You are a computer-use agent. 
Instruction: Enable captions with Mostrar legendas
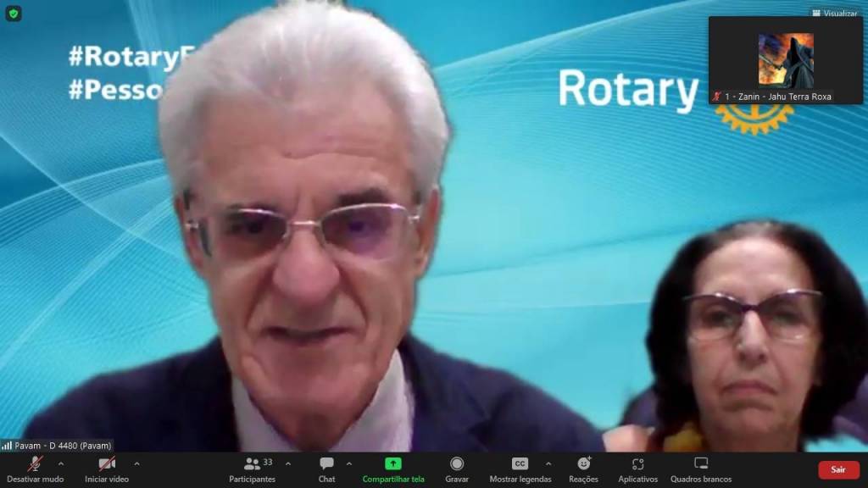point(520,469)
